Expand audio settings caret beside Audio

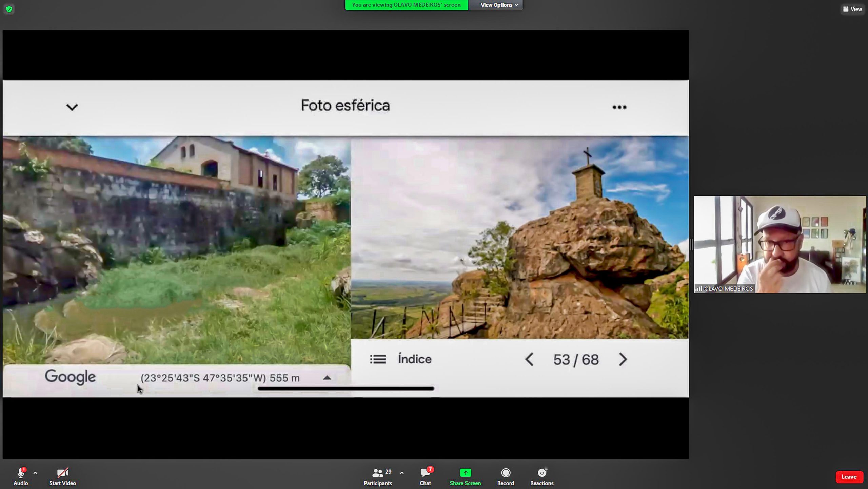tap(35, 473)
